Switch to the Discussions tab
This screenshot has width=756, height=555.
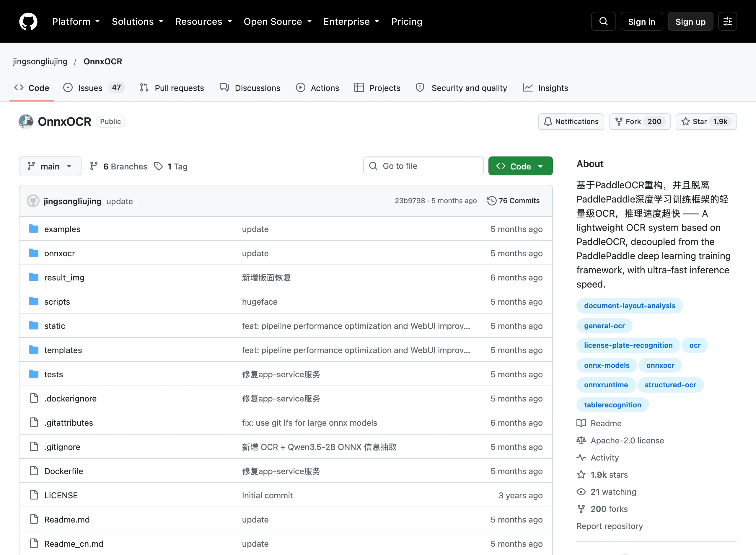pos(250,88)
